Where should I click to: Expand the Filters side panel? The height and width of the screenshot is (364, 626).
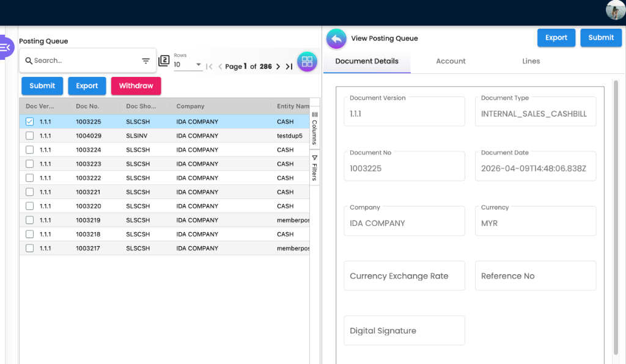coord(314,169)
